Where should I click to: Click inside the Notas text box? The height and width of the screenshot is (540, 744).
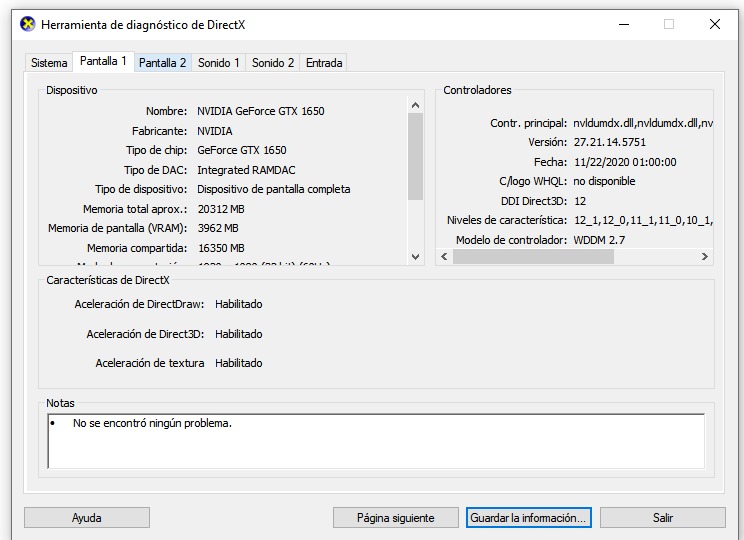coord(376,441)
